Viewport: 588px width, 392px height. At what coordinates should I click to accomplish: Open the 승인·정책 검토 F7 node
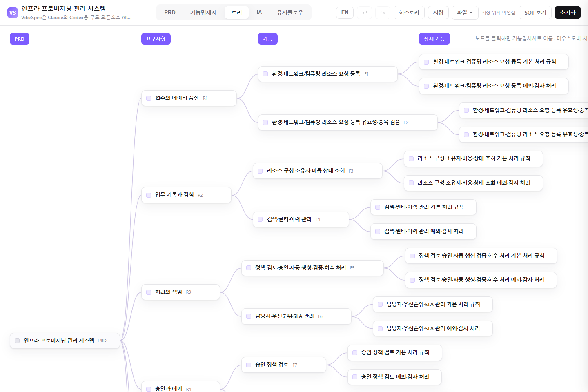[x=284, y=365]
